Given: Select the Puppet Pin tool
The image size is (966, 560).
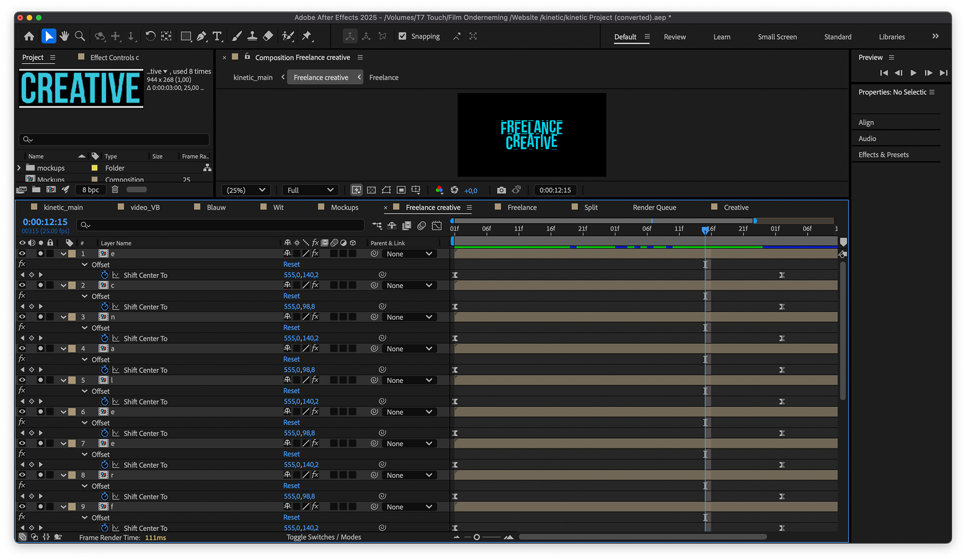Looking at the screenshot, I should pos(306,36).
